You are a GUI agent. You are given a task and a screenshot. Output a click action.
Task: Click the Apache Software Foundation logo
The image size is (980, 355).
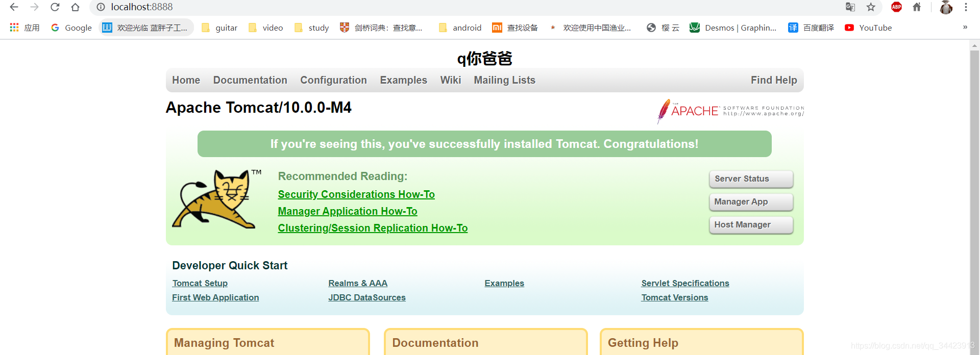730,111
